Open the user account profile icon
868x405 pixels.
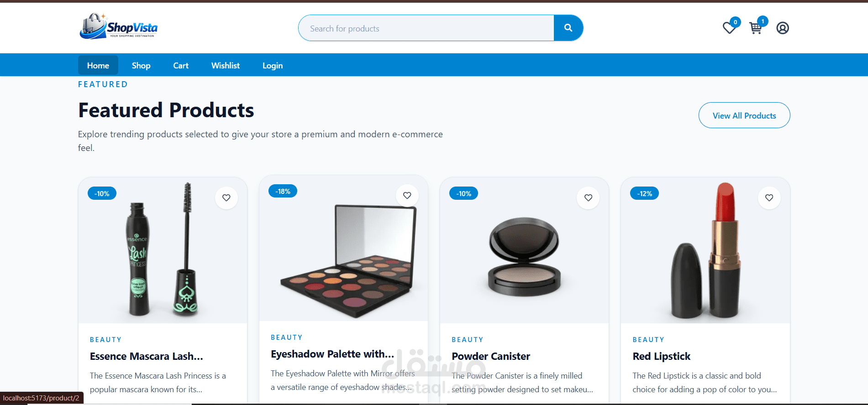click(783, 28)
